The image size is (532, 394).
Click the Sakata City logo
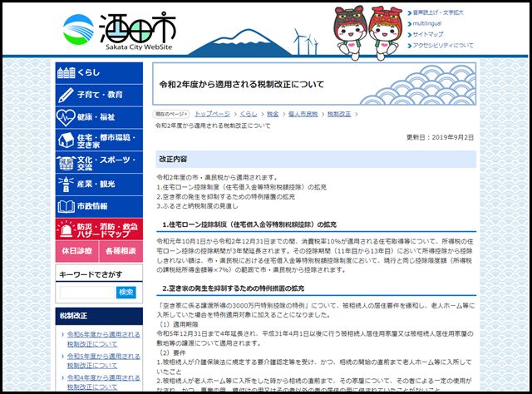[x=119, y=32]
